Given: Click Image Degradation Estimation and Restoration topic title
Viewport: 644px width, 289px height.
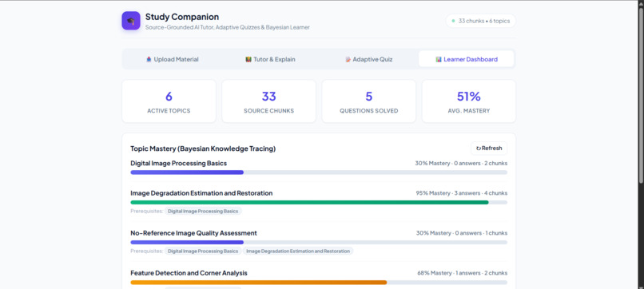Looking at the screenshot, I should [201, 193].
